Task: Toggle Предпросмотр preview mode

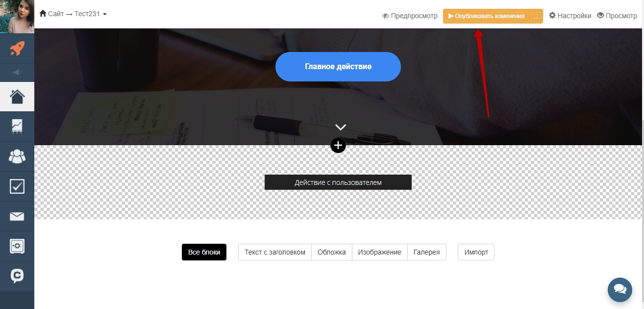Action: [x=410, y=16]
